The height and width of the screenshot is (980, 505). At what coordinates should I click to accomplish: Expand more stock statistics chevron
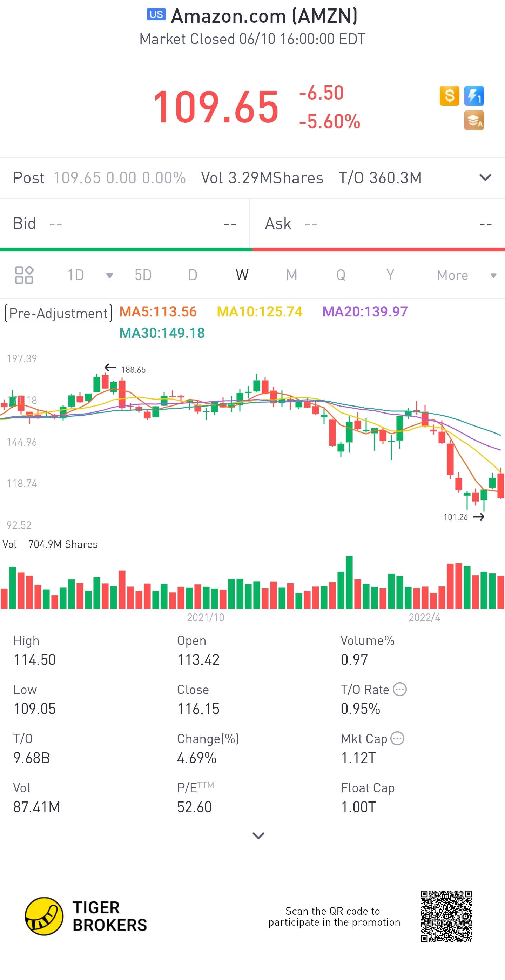pos(258,835)
